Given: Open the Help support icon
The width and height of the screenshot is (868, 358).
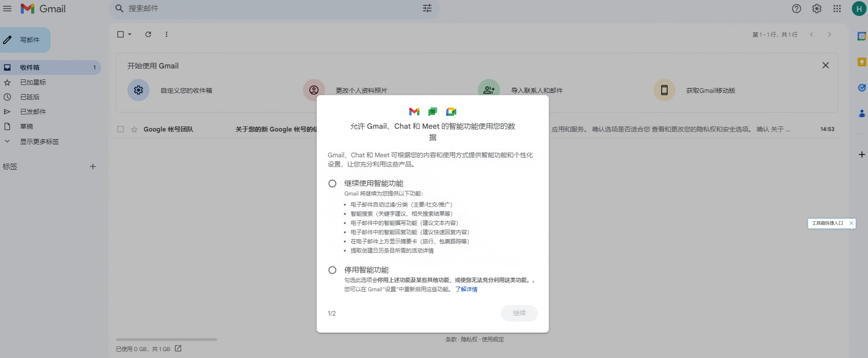Looking at the screenshot, I should pyautogui.click(x=796, y=8).
